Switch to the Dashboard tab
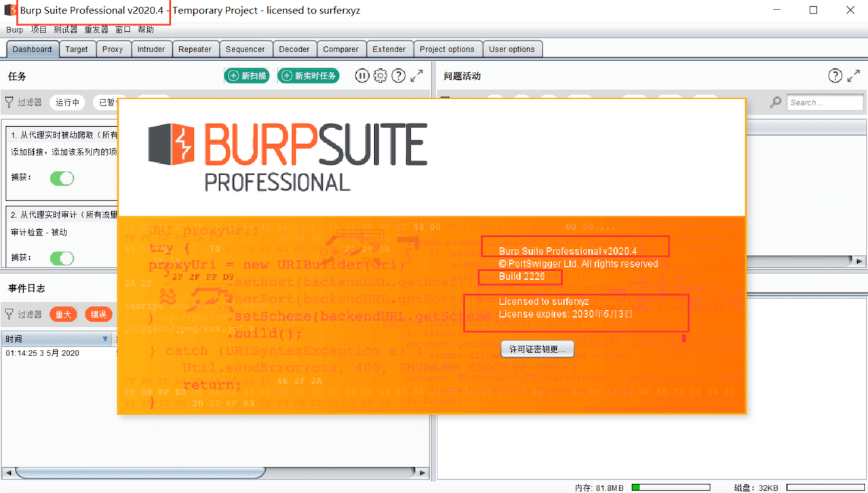Screen dimensions: 868x493 click(32, 49)
